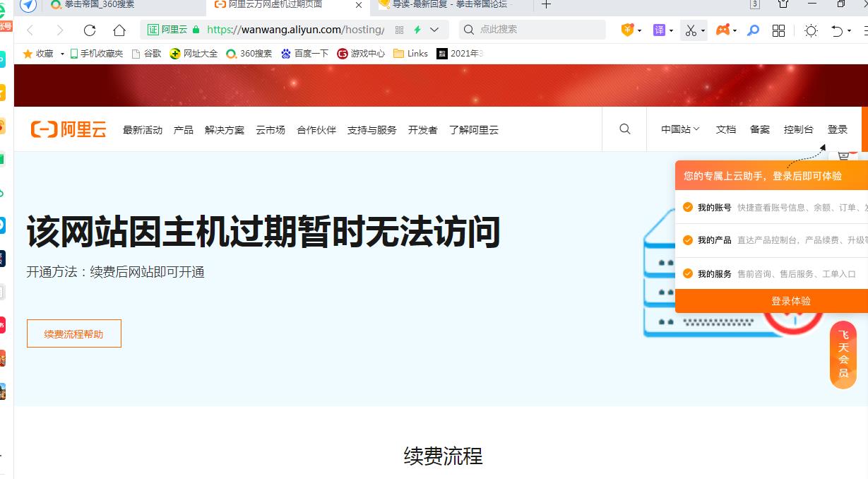The image size is (868, 479).
Task: Click the 我的服务 row in assistant popup
Action: click(771, 274)
